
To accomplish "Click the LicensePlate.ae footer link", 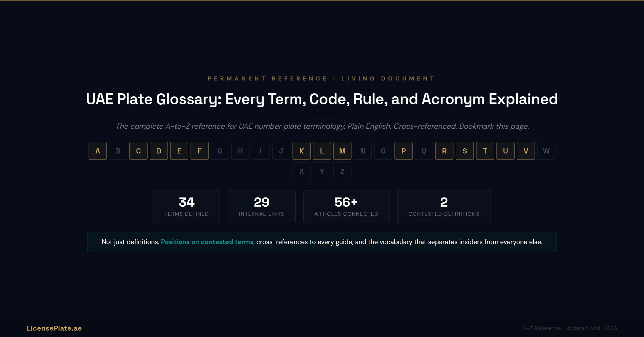I will (x=54, y=328).
